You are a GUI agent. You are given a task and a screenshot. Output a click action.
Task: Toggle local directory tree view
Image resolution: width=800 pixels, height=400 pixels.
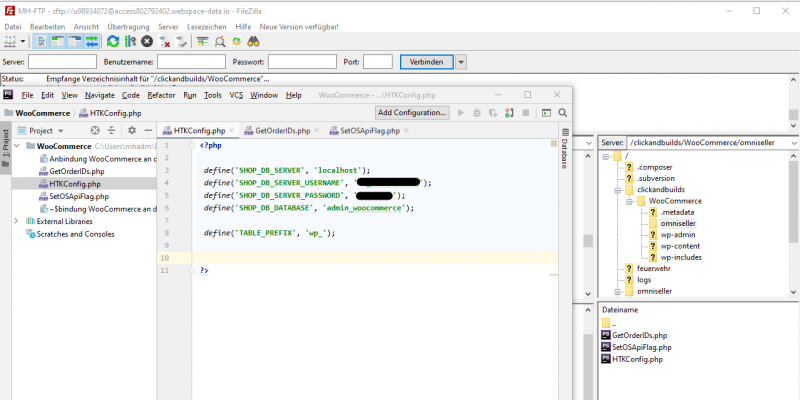pos(59,41)
